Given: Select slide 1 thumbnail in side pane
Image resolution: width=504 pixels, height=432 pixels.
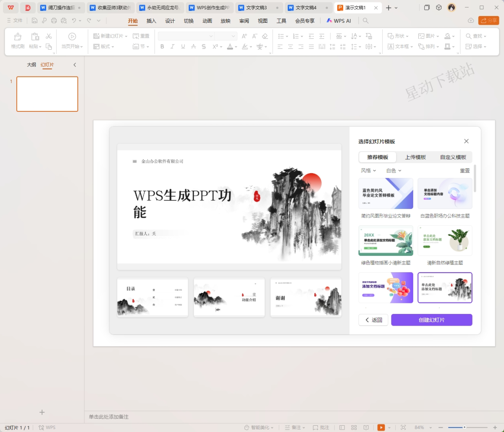Looking at the screenshot, I should (x=47, y=94).
